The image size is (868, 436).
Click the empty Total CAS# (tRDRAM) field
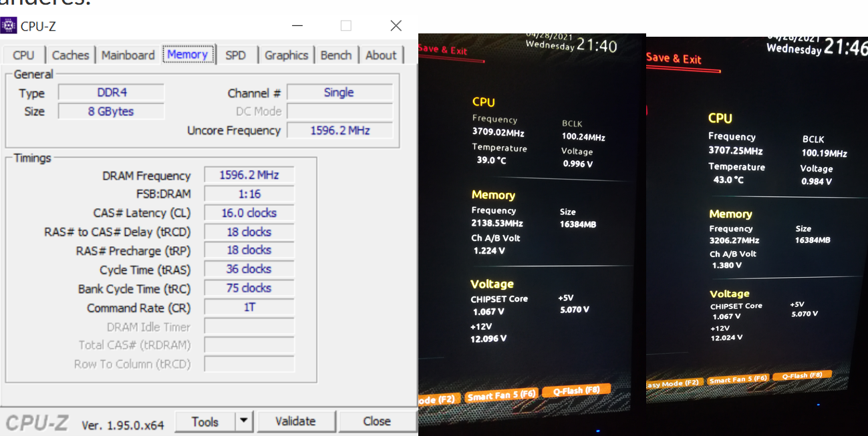[x=249, y=345]
